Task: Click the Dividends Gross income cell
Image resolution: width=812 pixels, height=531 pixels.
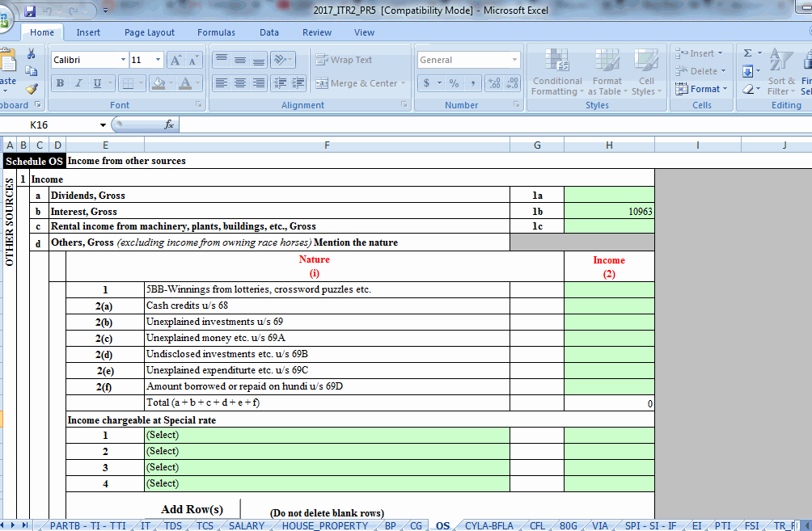Action: [x=609, y=195]
